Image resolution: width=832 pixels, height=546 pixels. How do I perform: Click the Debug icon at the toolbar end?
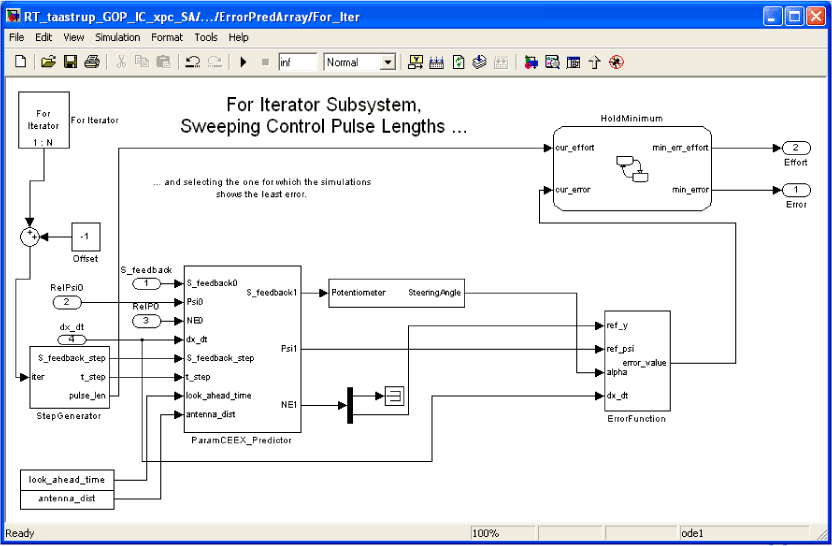pyautogui.click(x=616, y=62)
